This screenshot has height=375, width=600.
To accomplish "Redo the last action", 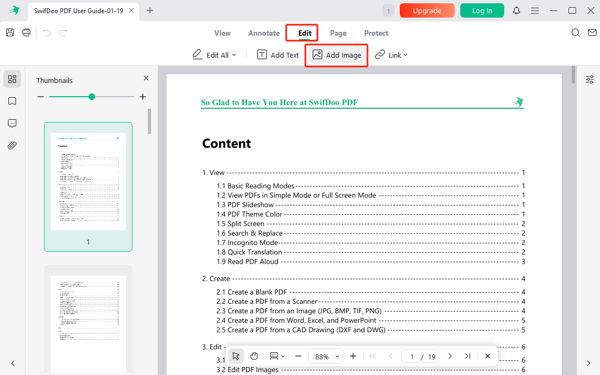I will click(x=63, y=33).
